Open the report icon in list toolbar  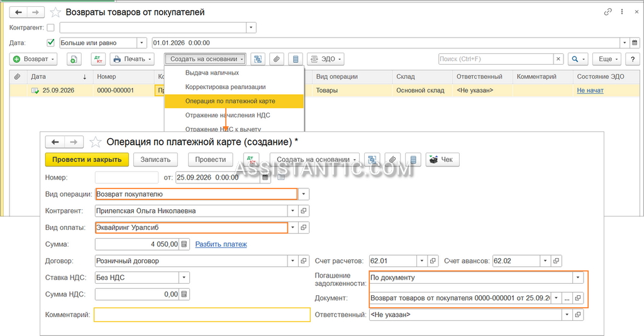296,59
